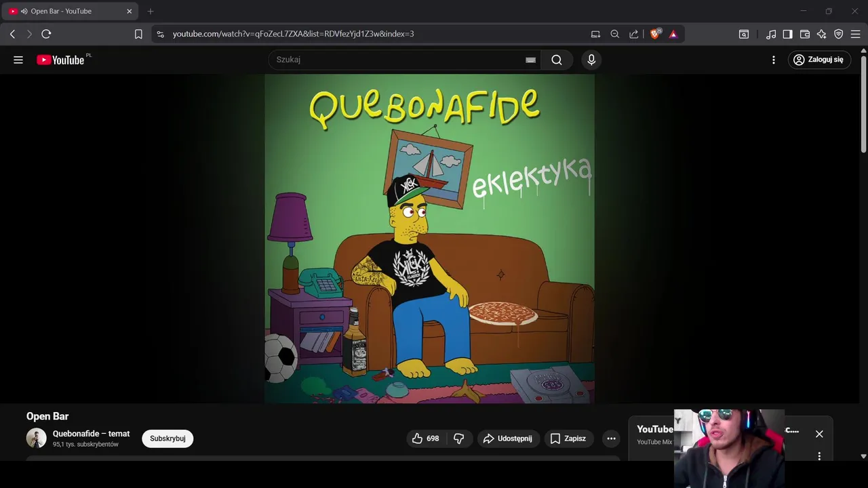Click the magnifier search button
Screen dimensions: 868x488
coord(557,60)
